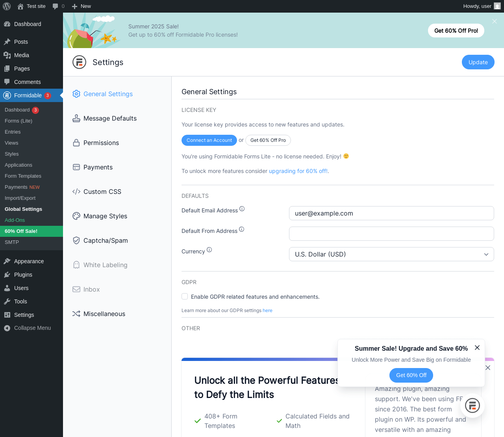The image size is (504, 437).
Task: Open the GDPR settings here link
Action: (267, 311)
